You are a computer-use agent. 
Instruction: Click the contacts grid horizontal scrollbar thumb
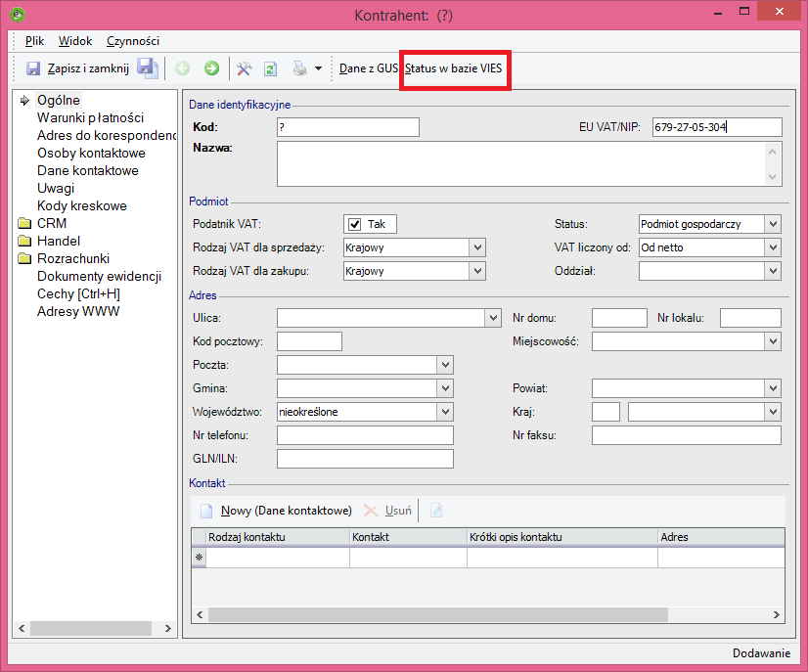[x=438, y=615]
